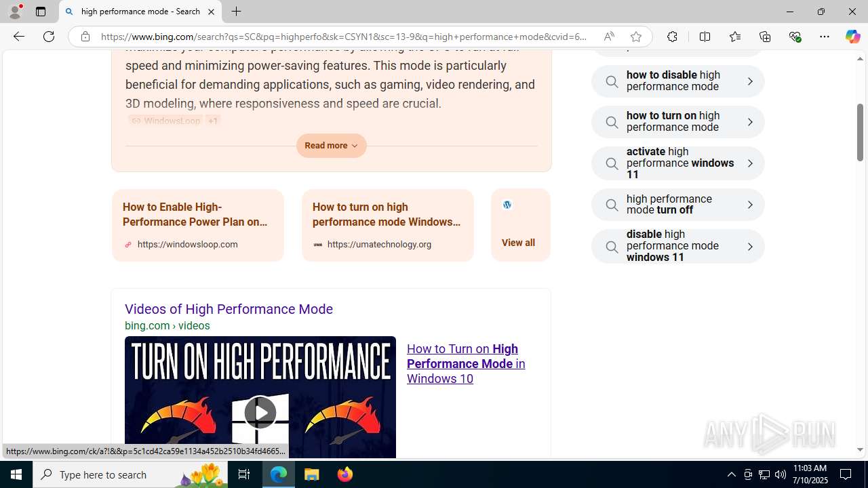Open How to turn on high performance mode Windows card
Image resolution: width=868 pixels, height=488 pixels.
388,225
